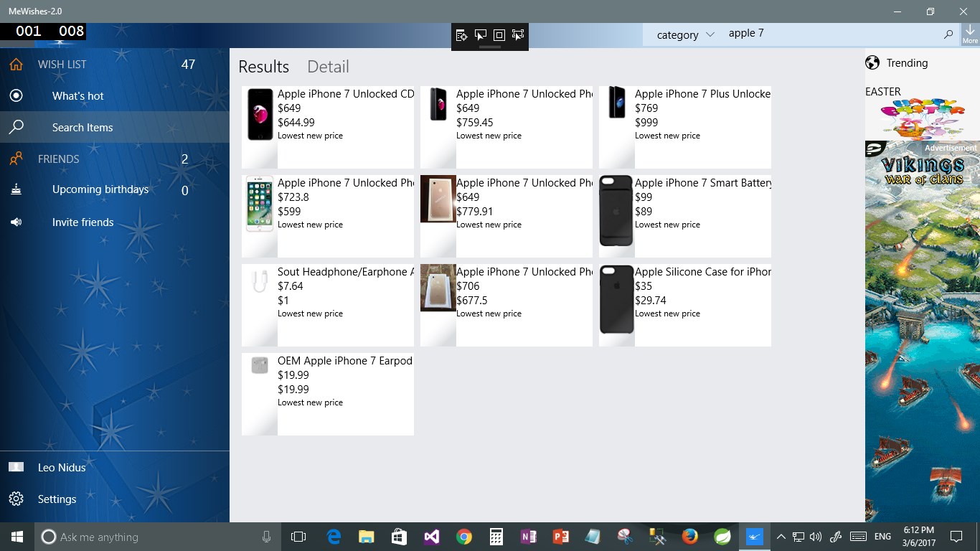
Task: Click Cortana 'Ask me anything' search box
Action: [x=158, y=537]
